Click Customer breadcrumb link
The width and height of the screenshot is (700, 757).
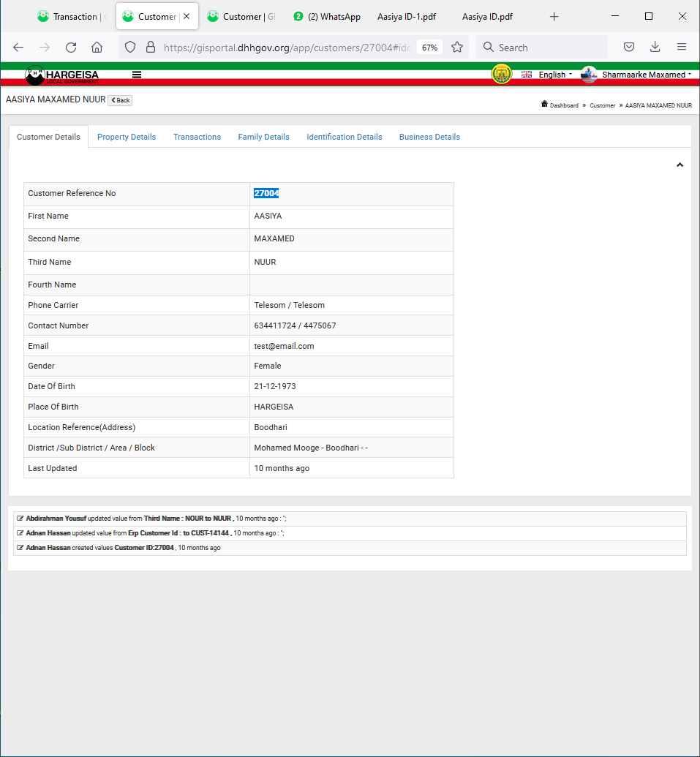click(603, 105)
